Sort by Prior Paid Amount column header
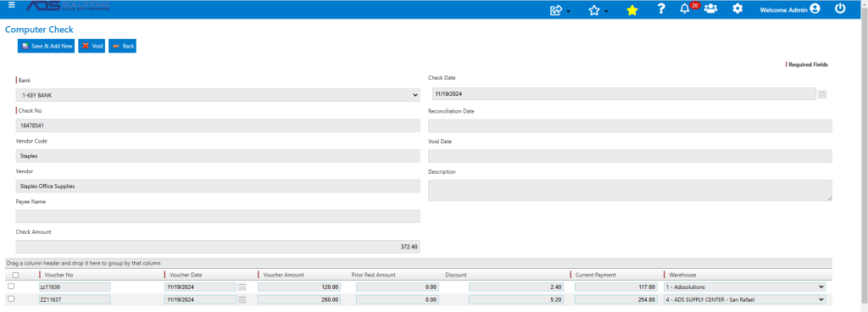 click(373, 275)
